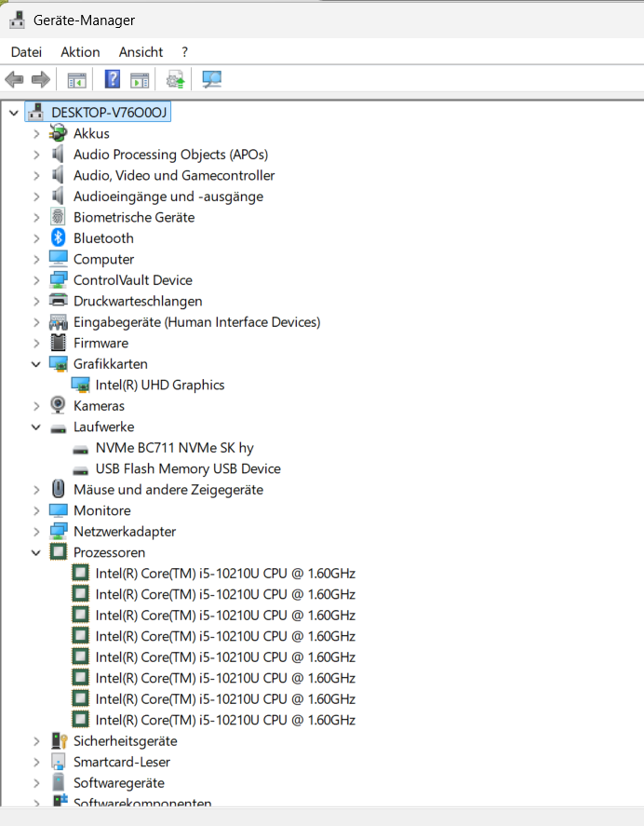Click the ControlVault Device icon

click(x=58, y=280)
